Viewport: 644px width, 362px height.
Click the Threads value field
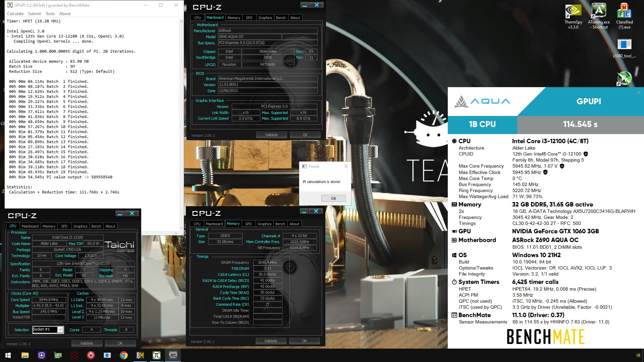pos(126,330)
